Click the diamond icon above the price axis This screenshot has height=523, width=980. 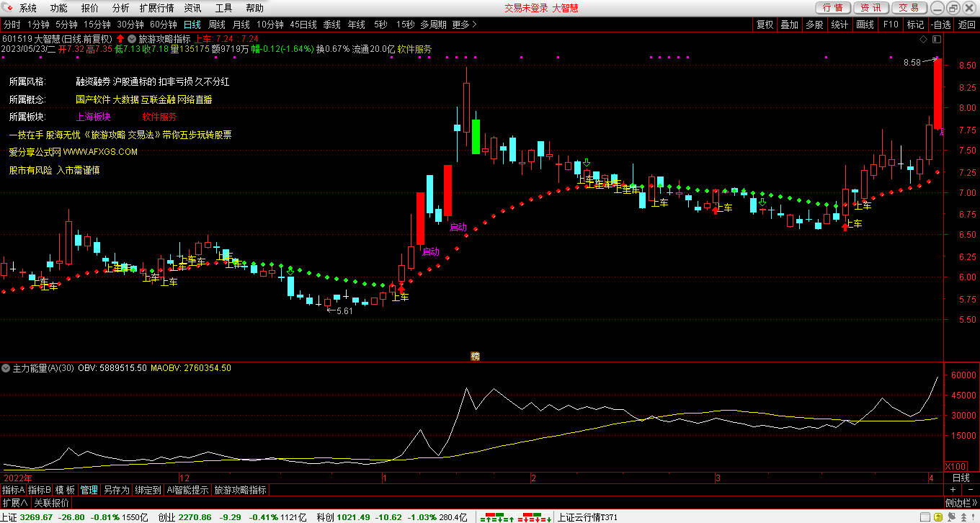tap(925, 38)
